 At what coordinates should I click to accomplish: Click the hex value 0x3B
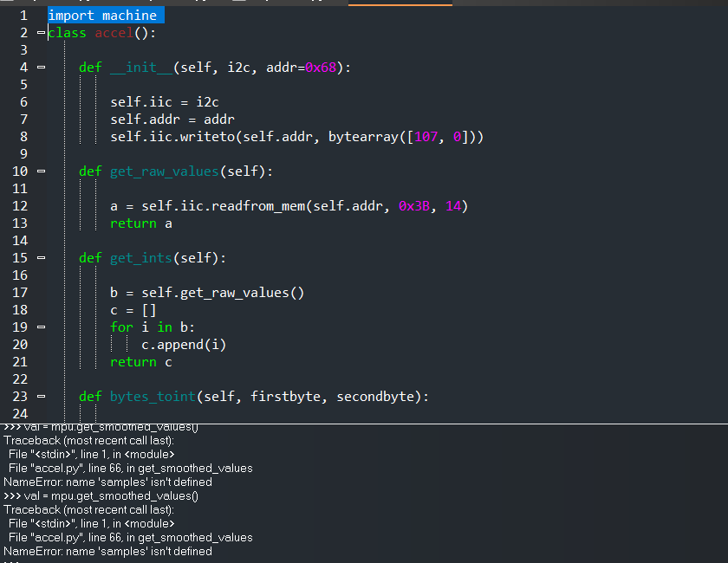point(414,206)
